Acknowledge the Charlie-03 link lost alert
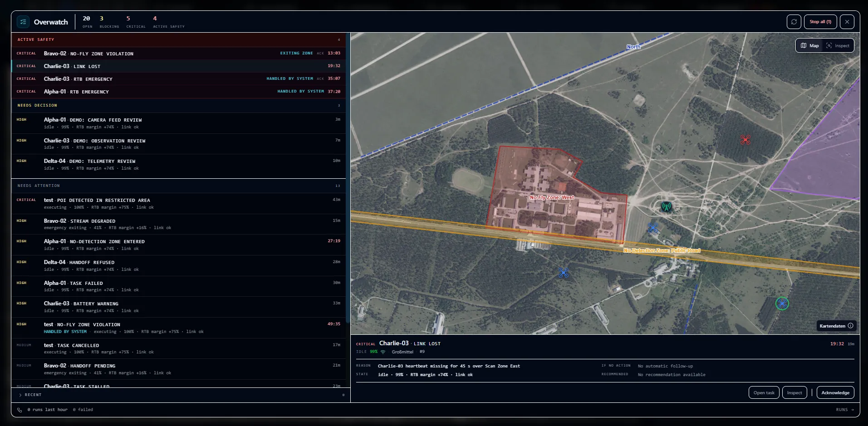This screenshot has height=426, width=868. pos(835,392)
